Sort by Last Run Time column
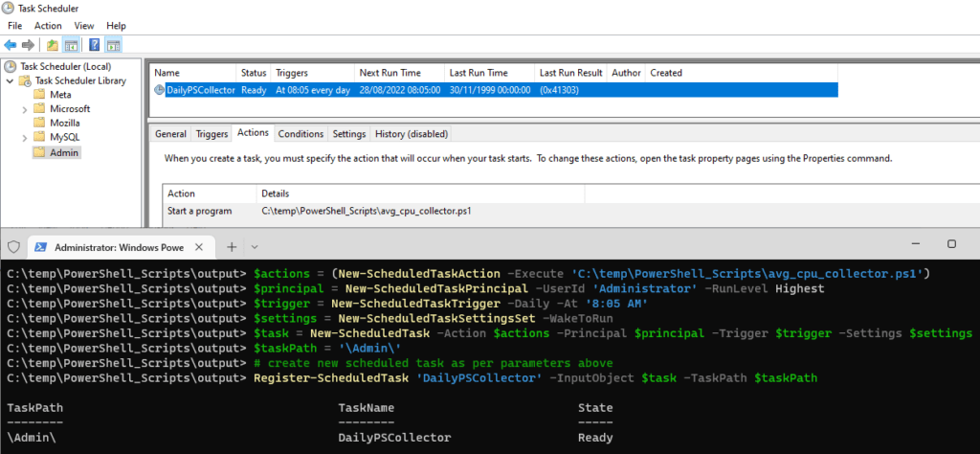This screenshot has width=980, height=454. pos(489,73)
